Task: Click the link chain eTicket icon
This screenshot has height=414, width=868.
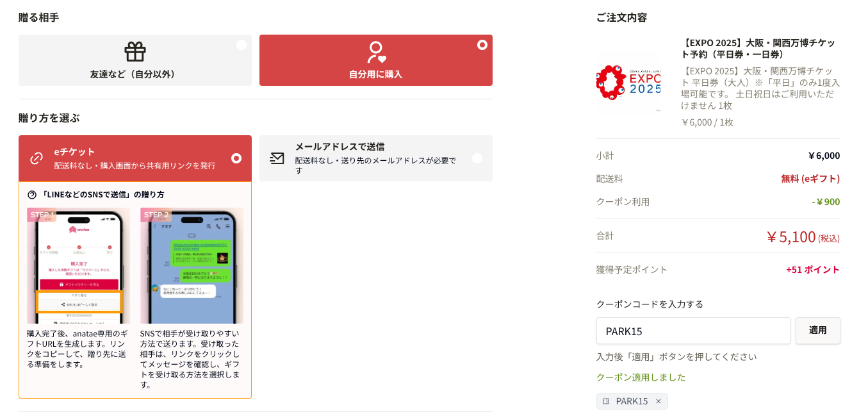Action: point(37,158)
